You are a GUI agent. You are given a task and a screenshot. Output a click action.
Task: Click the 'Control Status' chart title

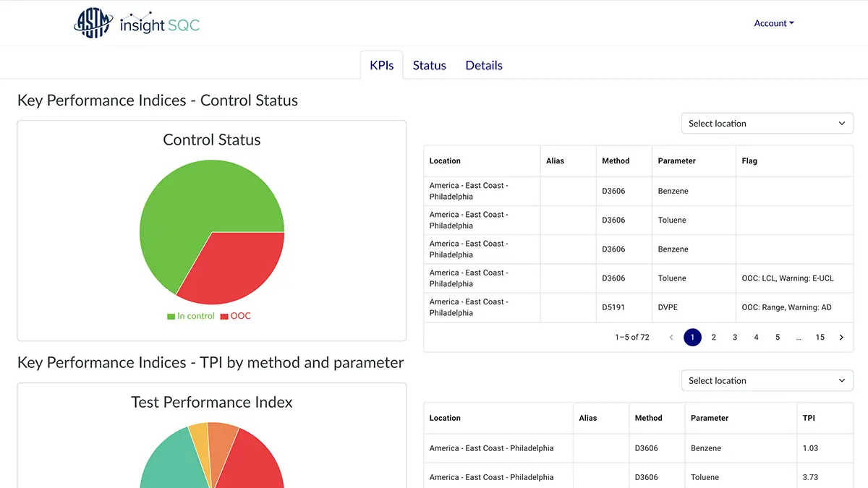212,140
